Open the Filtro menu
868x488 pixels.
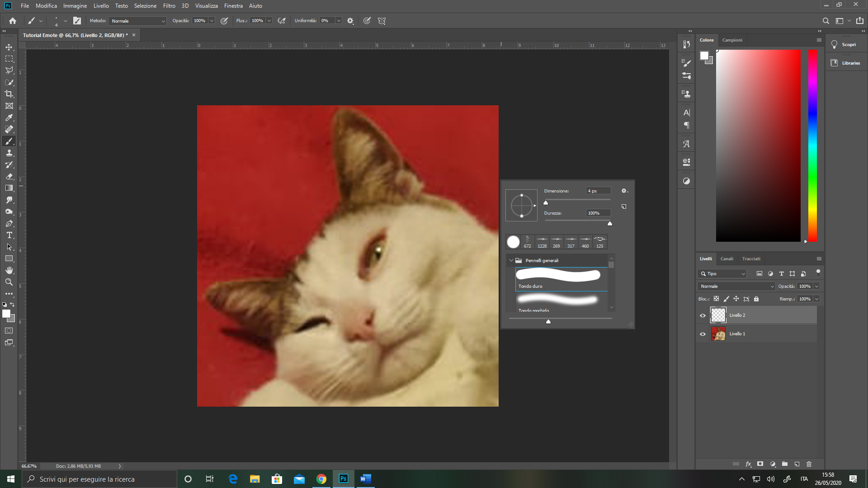point(169,6)
